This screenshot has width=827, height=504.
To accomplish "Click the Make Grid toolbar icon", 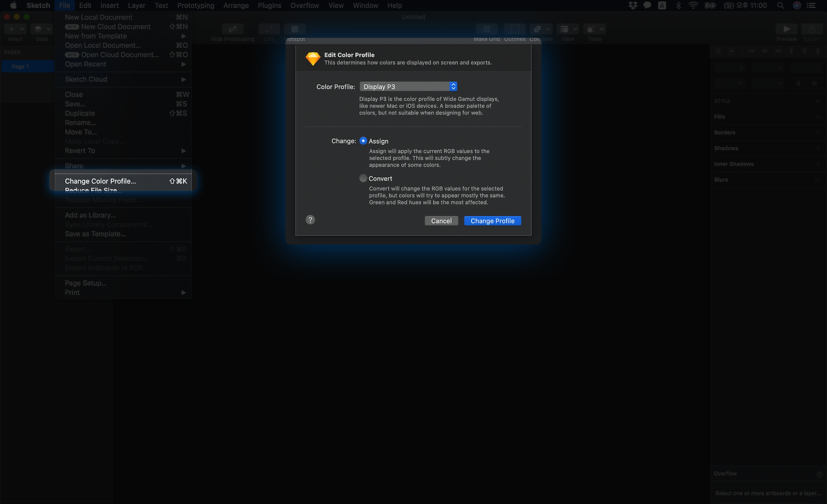I will [x=487, y=29].
